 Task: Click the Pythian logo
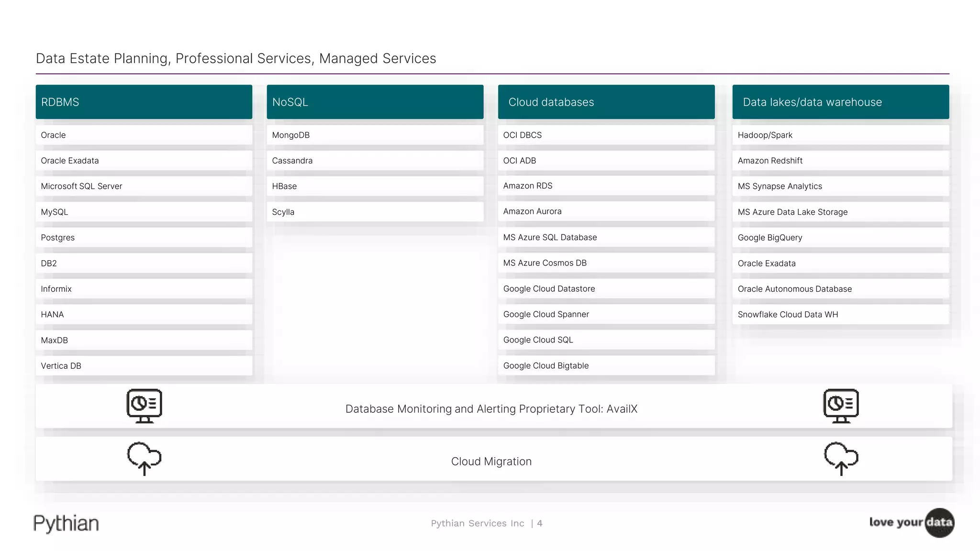click(66, 523)
